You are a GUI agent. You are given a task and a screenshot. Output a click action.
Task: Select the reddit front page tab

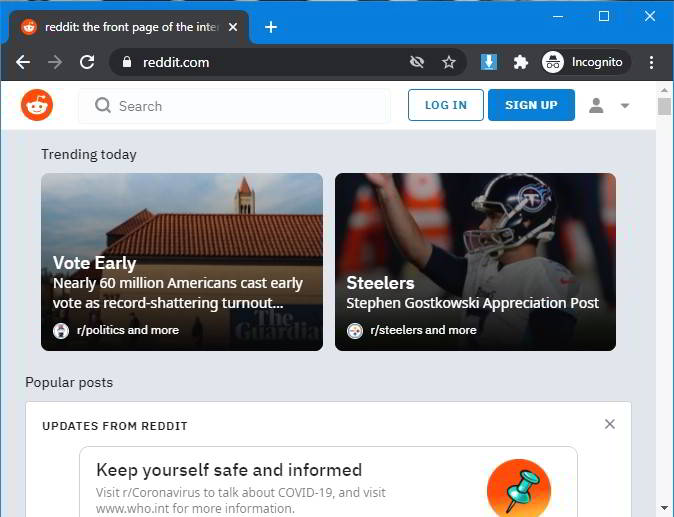pyautogui.click(x=128, y=28)
